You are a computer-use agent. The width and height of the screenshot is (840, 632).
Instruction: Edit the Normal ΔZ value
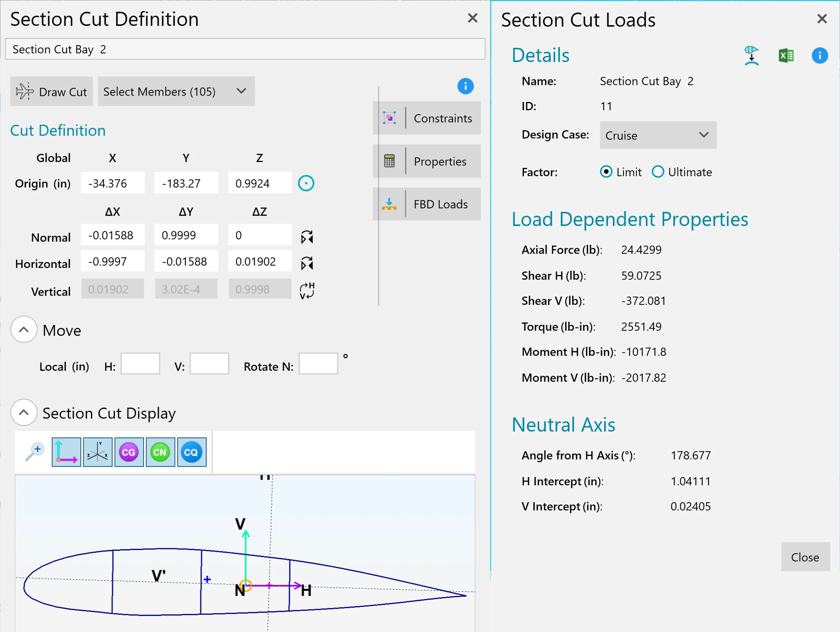[260, 235]
